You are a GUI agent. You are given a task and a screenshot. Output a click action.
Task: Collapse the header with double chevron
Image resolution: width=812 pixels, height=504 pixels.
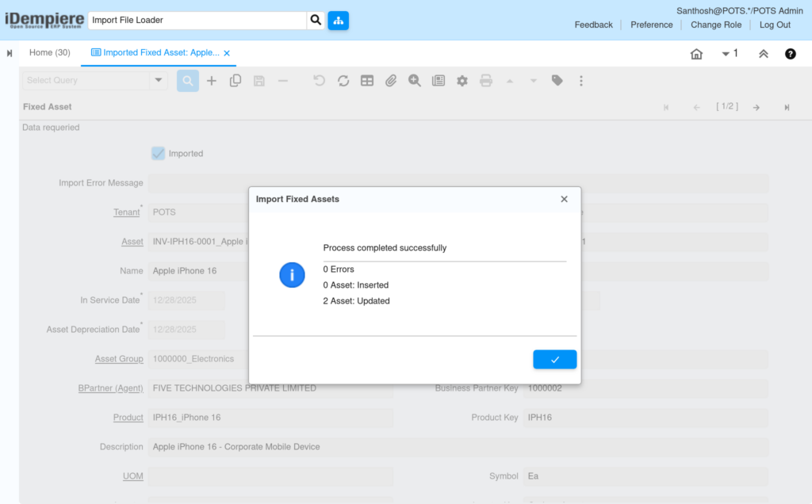click(764, 54)
